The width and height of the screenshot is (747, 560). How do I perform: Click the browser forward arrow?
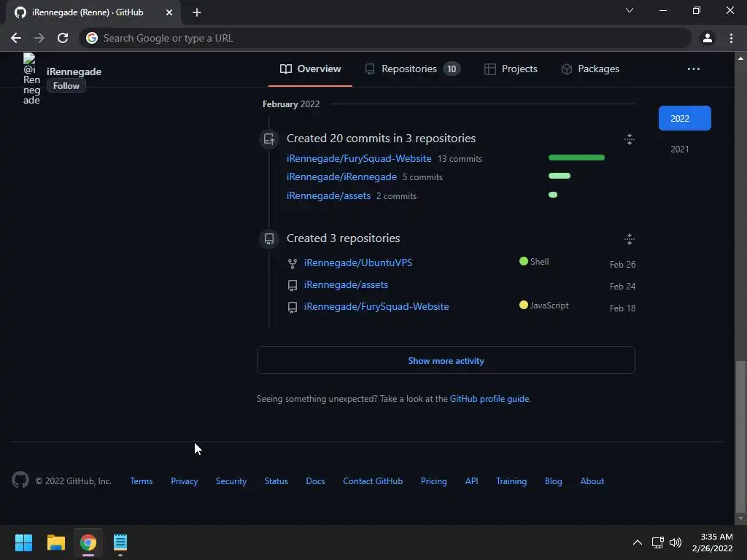pyautogui.click(x=39, y=38)
